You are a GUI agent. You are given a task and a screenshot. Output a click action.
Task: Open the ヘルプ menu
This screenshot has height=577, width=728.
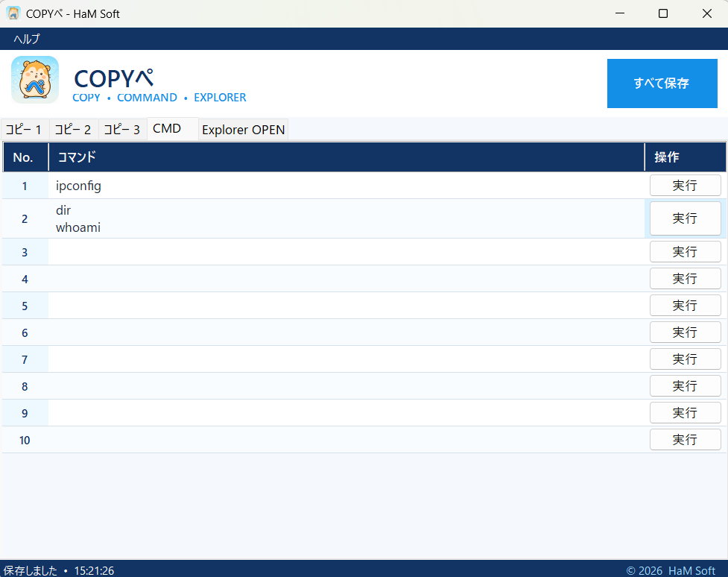[x=27, y=39]
